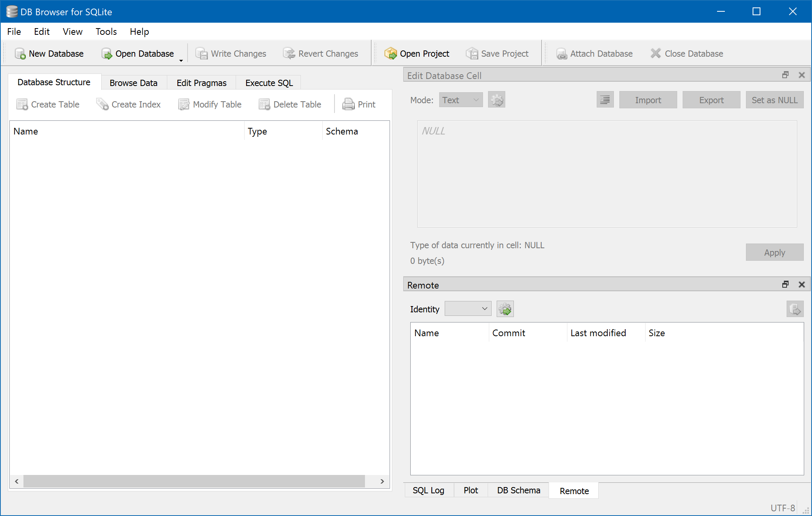Attach another database

(x=594, y=54)
